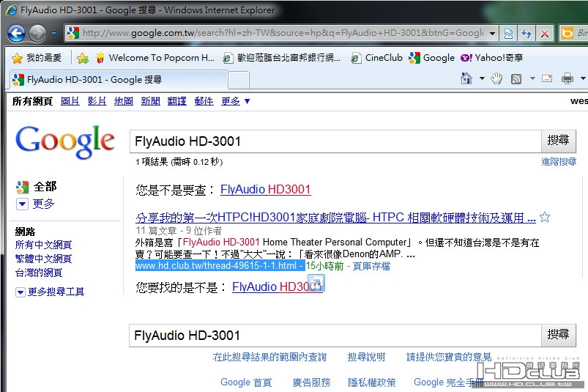Screen dimensions: 588x392
Task: Open the CineClub bookmark
Action: point(376,58)
